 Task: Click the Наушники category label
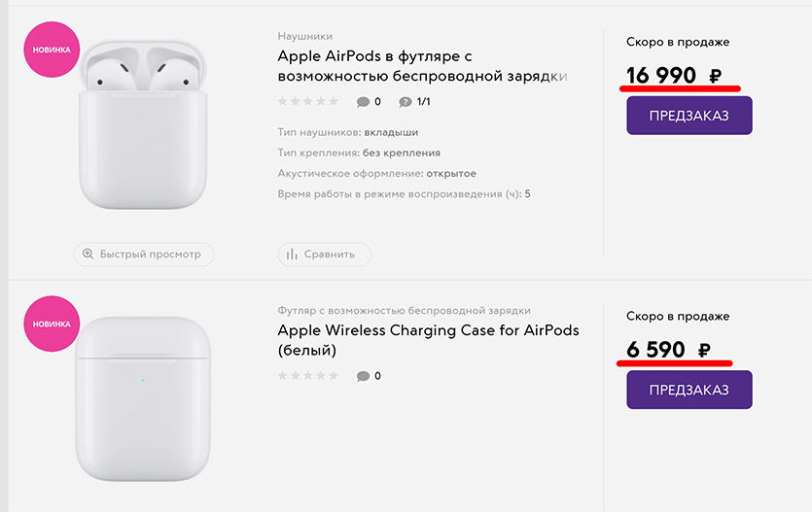click(306, 36)
